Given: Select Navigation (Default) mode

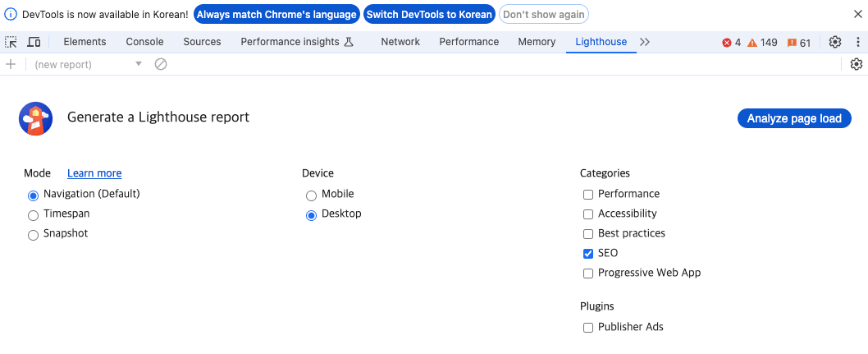Looking at the screenshot, I should pos(33,195).
